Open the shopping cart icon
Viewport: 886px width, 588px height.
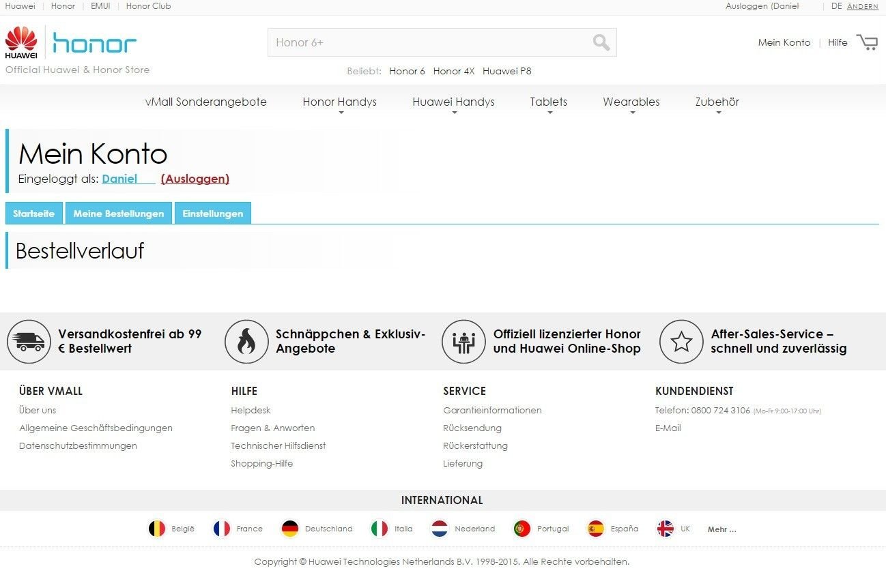pos(867,42)
